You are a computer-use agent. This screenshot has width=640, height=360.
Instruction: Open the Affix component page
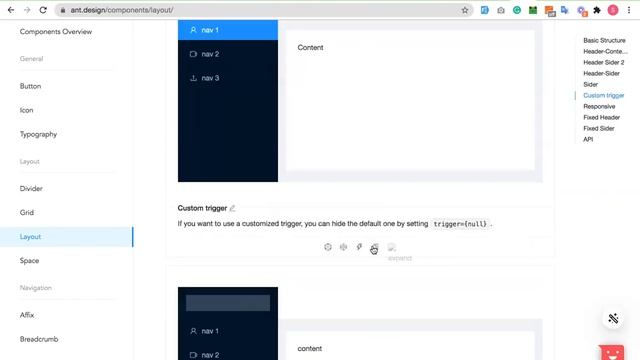coord(27,315)
